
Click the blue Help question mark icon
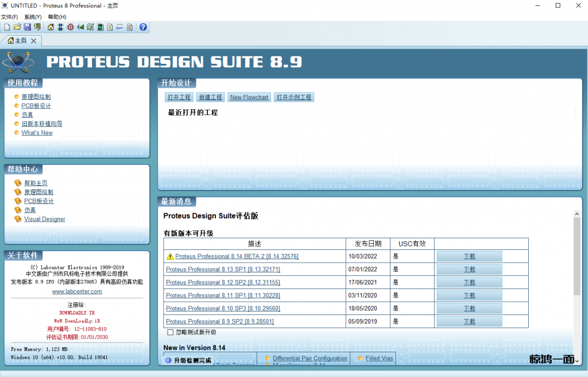(143, 27)
